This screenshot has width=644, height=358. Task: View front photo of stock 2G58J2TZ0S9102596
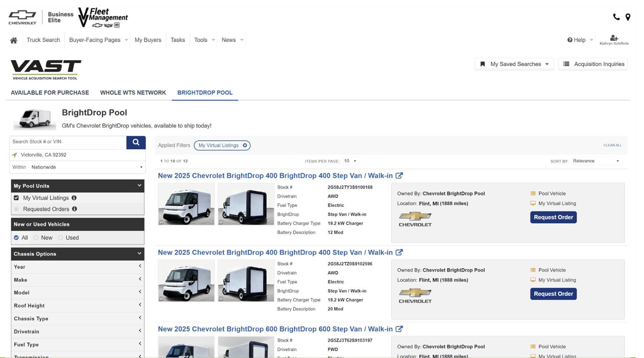186,281
